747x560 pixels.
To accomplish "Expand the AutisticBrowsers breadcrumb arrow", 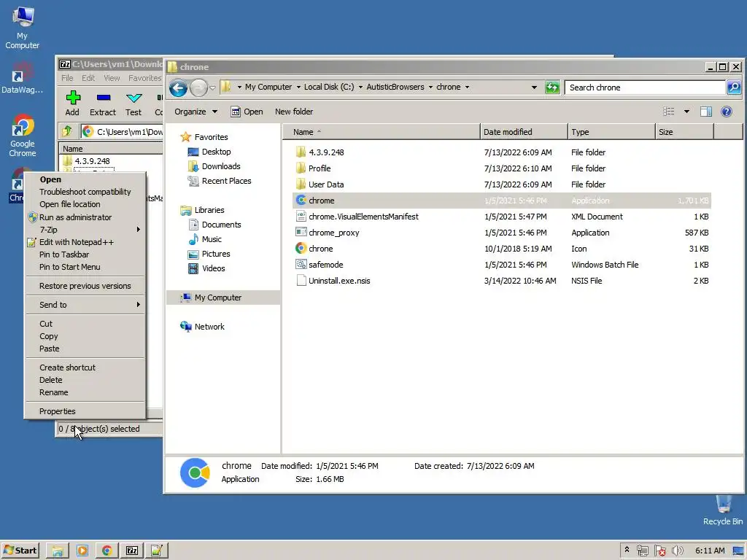I will tap(430, 87).
